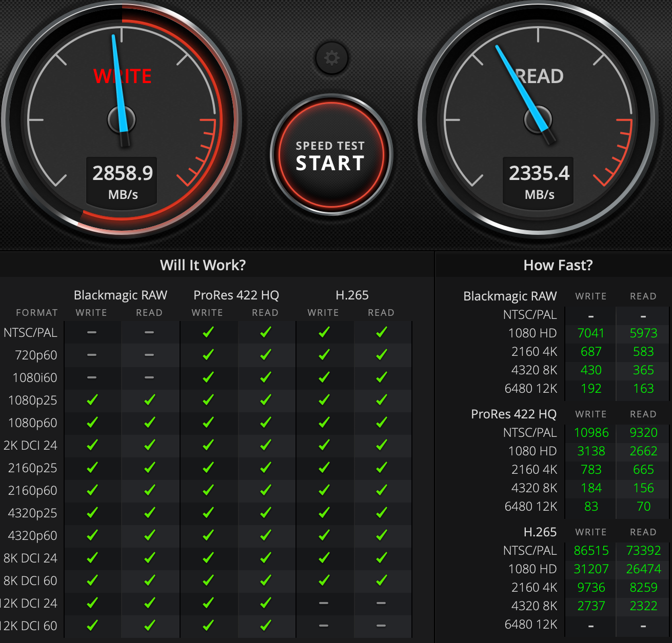672x643 pixels.
Task: Click the READ gauge dial
Action: (538, 119)
